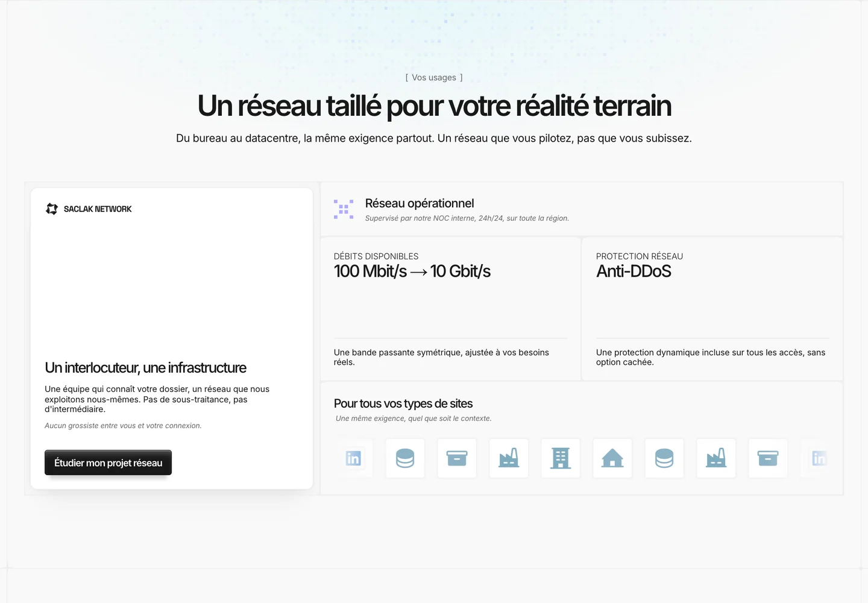
Task: Click the heading "Un réseau taillé pour votre réalité terrain"
Action: click(434, 106)
